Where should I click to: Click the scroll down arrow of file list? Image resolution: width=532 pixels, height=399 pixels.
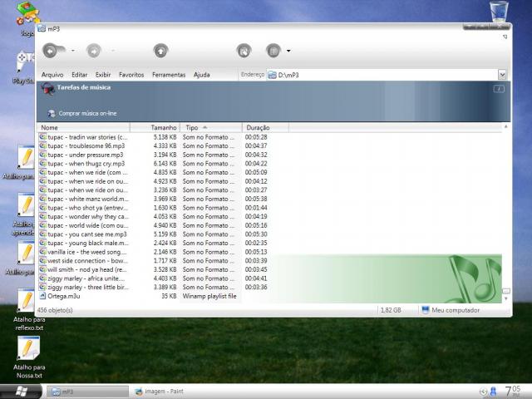506,298
